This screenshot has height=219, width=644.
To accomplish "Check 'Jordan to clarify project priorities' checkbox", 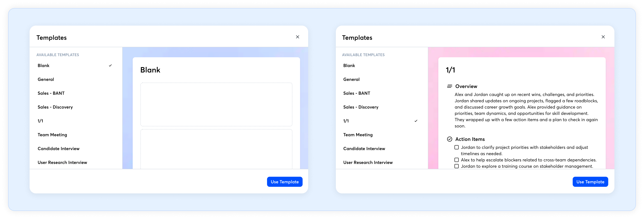I will [456, 147].
